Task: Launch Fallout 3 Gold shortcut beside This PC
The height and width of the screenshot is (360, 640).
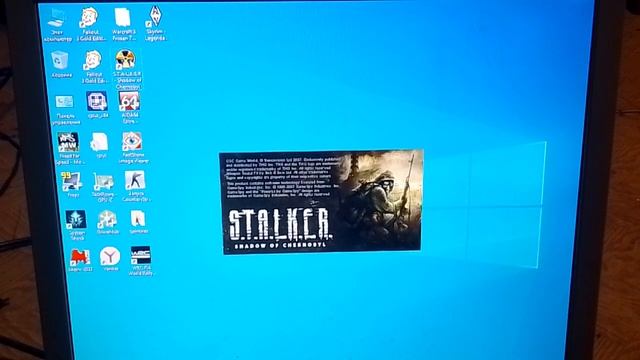Action: (90, 24)
